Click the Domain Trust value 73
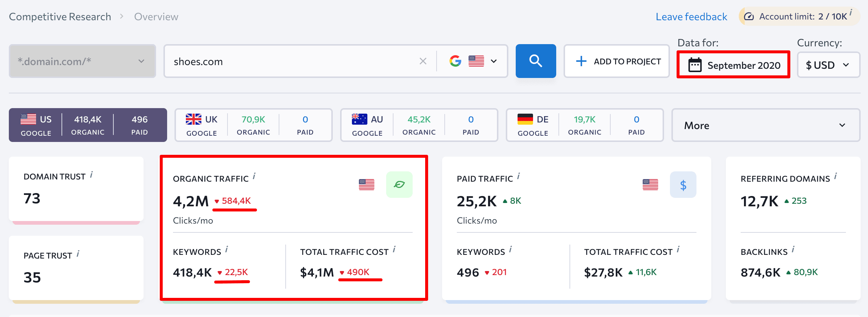 [x=32, y=199]
